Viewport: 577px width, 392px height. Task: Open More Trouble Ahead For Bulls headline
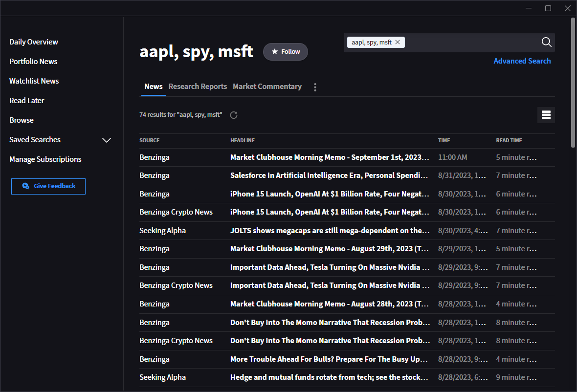[329, 359]
